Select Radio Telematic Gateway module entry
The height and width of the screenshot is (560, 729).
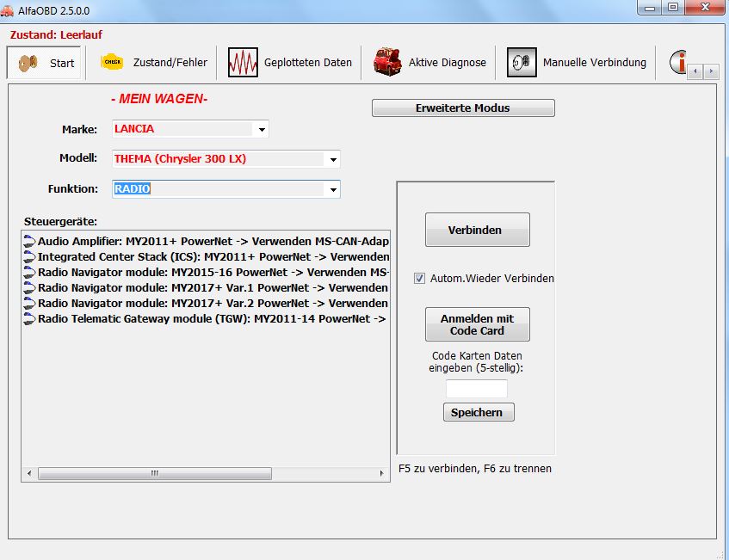tap(211, 319)
